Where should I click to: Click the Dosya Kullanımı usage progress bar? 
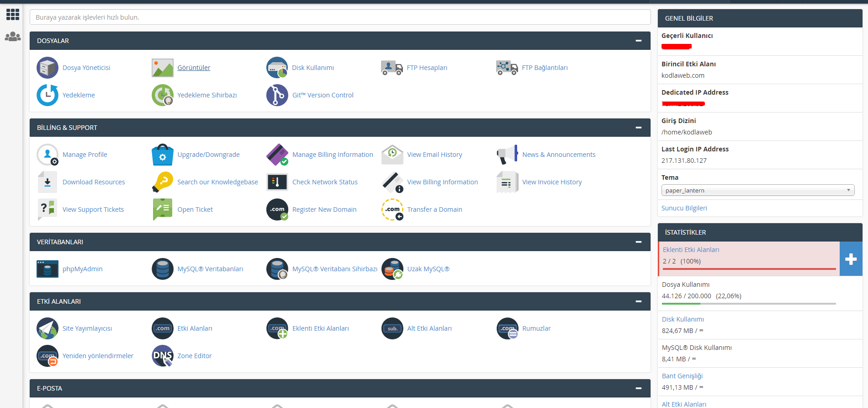(748, 304)
